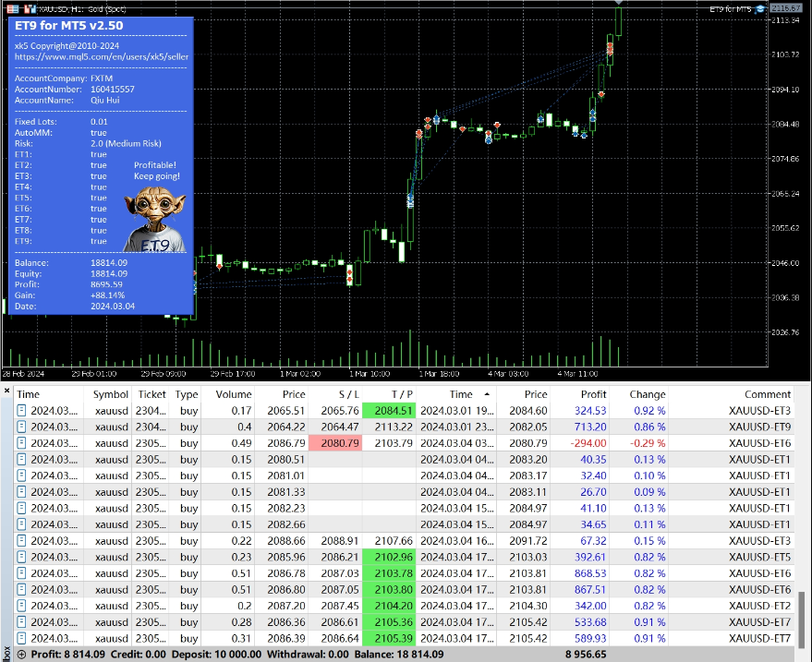Open the mql5.com seller link in the ET9 panel
This screenshot has height=662, width=812.
coord(102,57)
